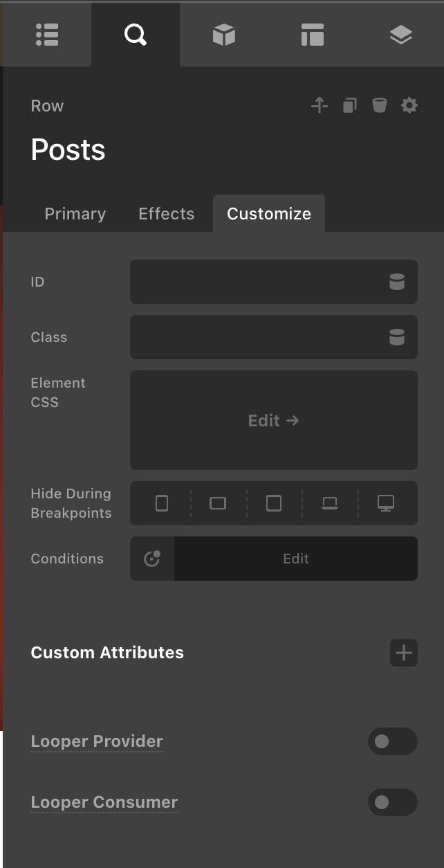Toggle hide on desktop monitor breakpoint
The width and height of the screenshot is (444, 868).
(386, 503)
